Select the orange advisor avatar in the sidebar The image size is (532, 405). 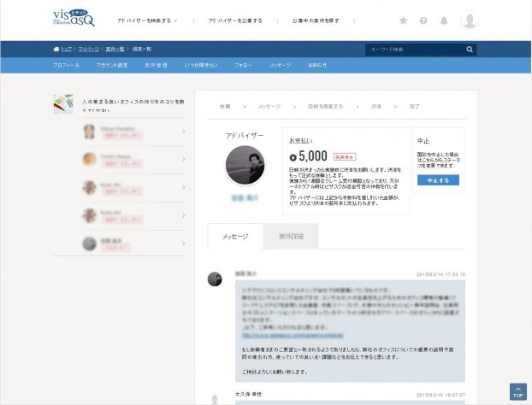pos(89,159)
